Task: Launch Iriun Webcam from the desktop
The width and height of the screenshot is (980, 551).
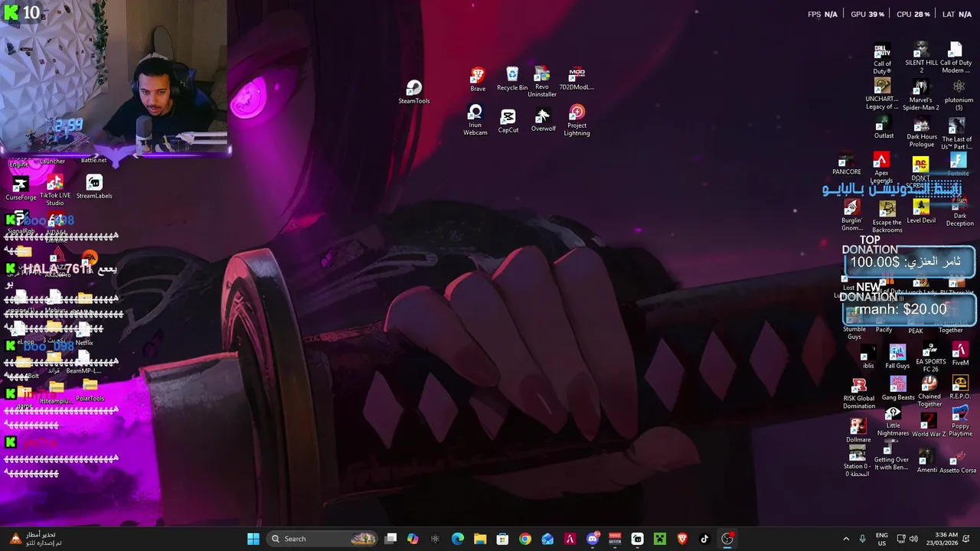Action: (475, 120)
